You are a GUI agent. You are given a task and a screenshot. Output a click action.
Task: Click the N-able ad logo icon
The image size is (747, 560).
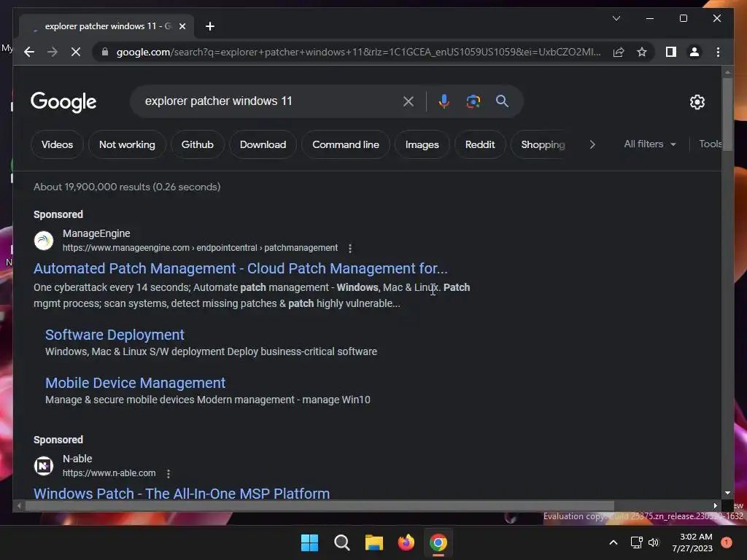coord(44,466)
